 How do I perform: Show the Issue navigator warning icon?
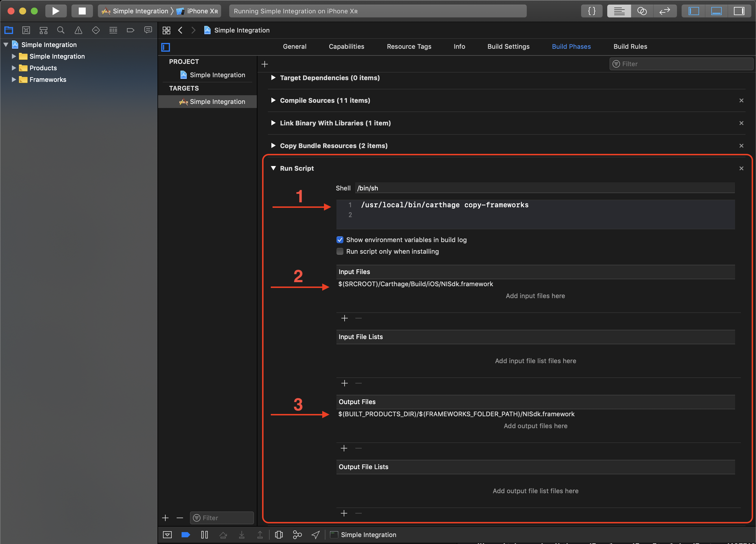pos(78,30)
